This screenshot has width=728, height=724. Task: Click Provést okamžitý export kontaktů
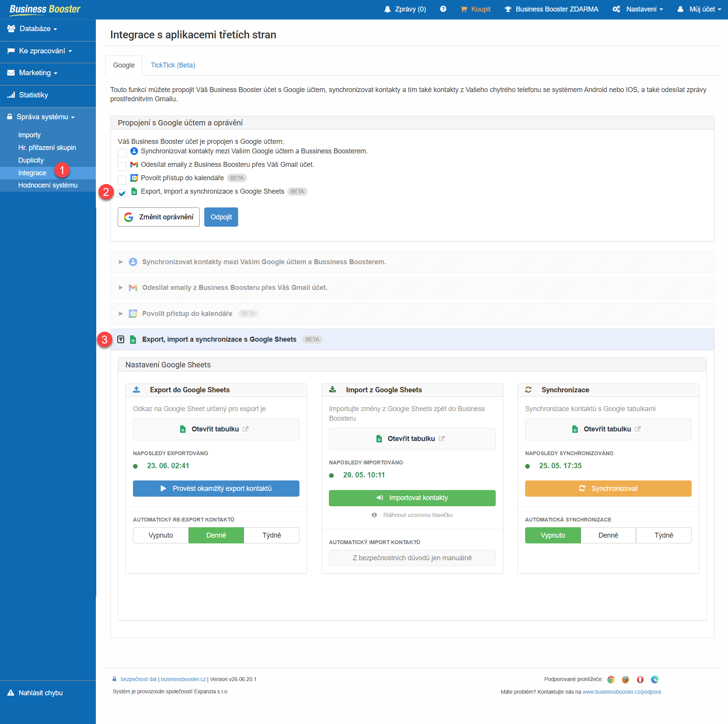click(216, 489)
